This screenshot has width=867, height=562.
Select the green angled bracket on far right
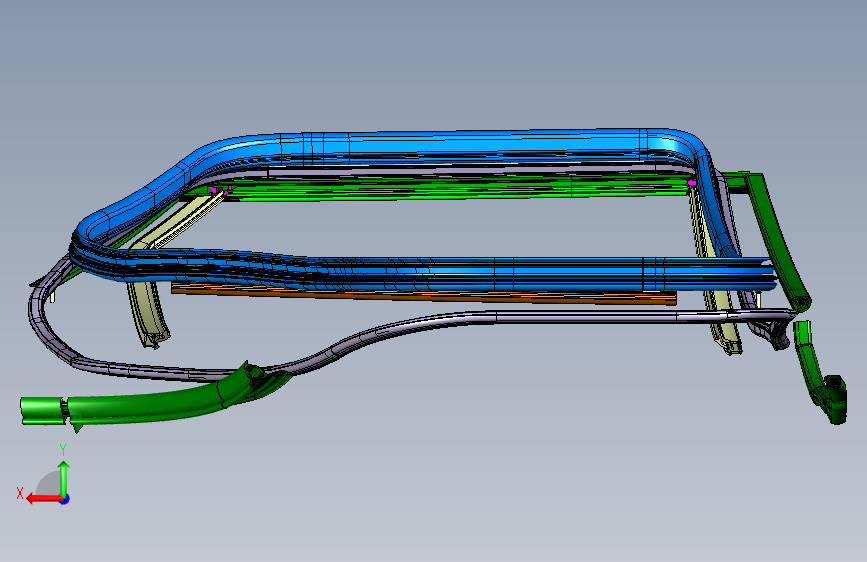coord(779,238)
